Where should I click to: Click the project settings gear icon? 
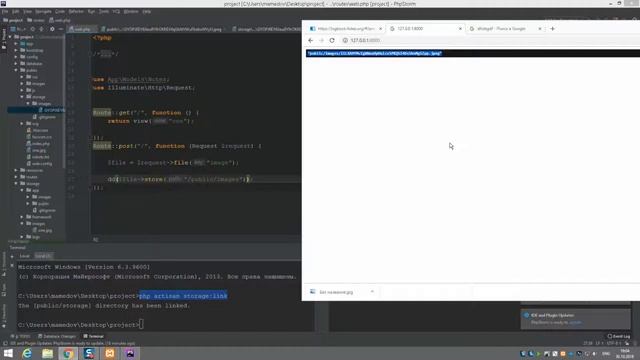click(x=52, y=29)
